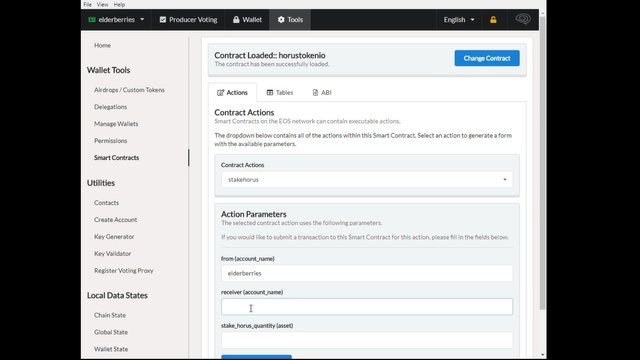The image size is (640, 360).
Task: Open Airdrops / Custom Tokens
Action: click(129, 90)
